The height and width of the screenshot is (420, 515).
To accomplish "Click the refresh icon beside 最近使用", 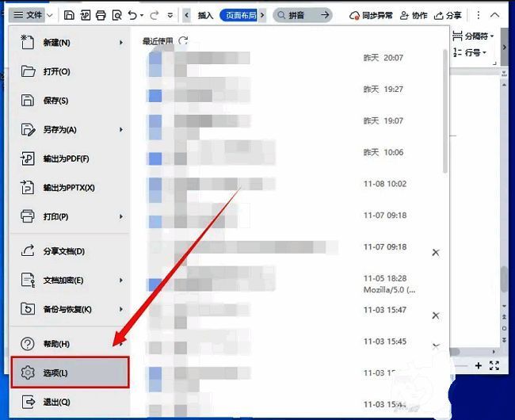I will [x=183, y=40].
